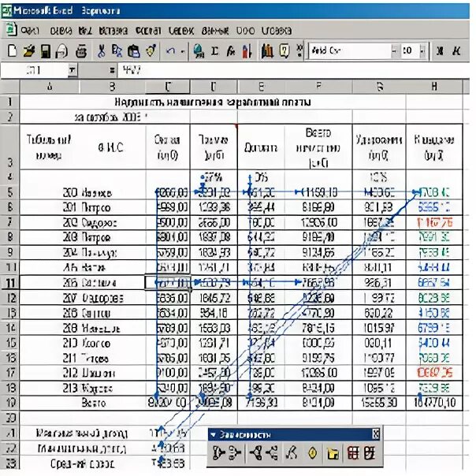This screenshot has height=476, width=476.
Task: Click the "Доплата" column heading cell
Action: (x=261, y=147)
